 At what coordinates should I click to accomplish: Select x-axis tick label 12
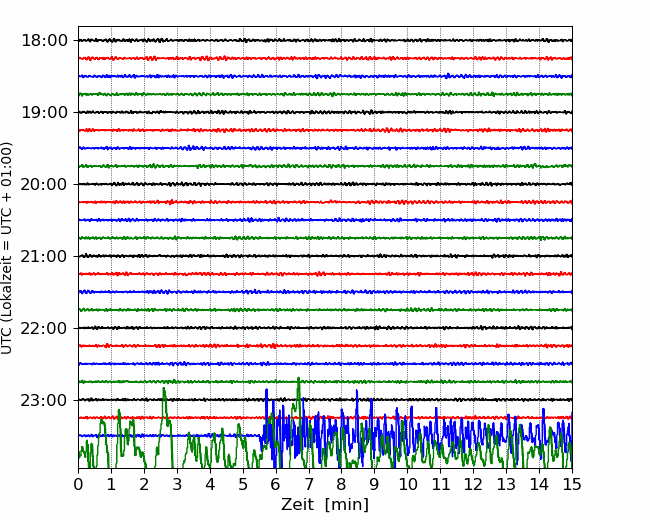(473, 484)
